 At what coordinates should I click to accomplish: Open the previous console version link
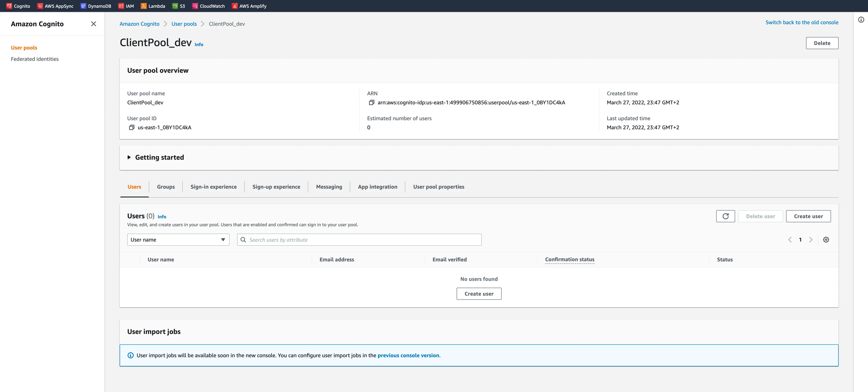pyautogui.click(x=408, y=355)
